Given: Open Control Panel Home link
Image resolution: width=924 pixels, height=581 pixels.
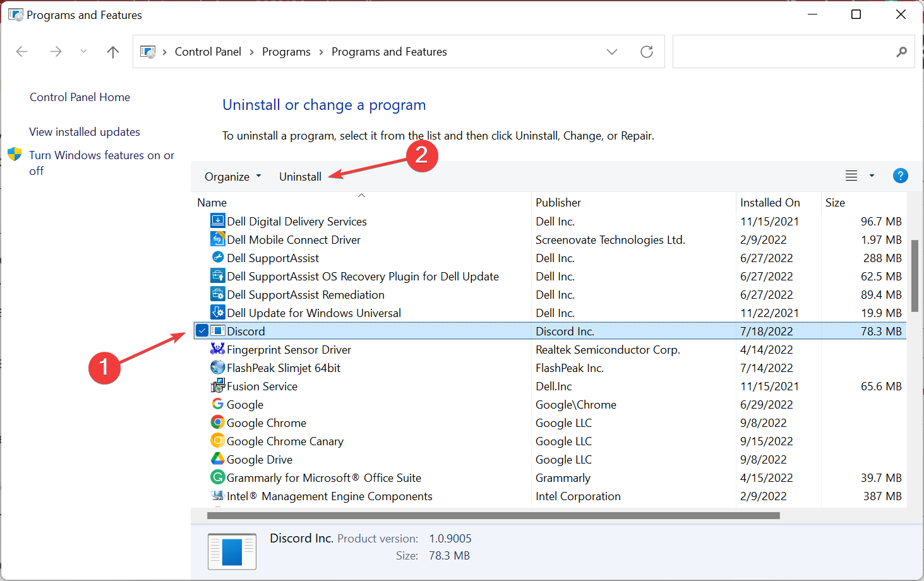Looking at the screenshot, I should pyautogui.click(x=80, y=97).
